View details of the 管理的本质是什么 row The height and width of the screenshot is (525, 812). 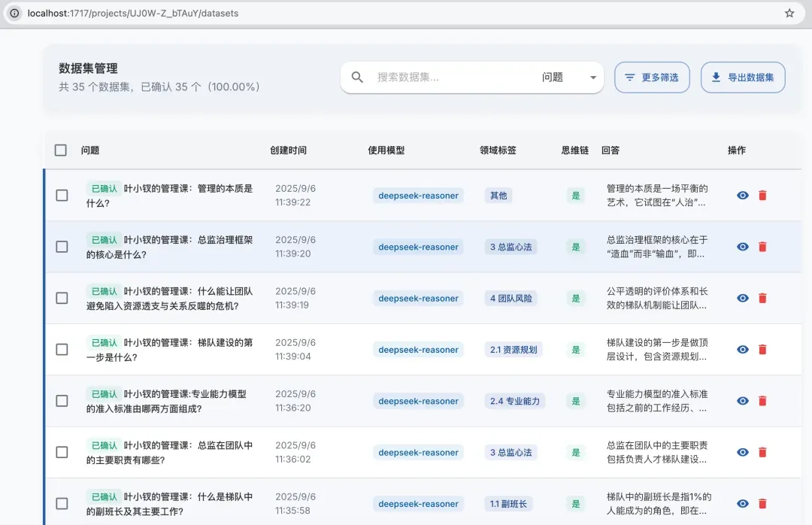pos(743,196)
